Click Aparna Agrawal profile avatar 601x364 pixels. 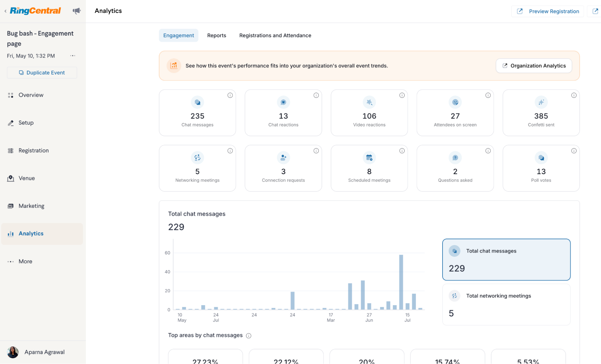(x=13, y=352)
